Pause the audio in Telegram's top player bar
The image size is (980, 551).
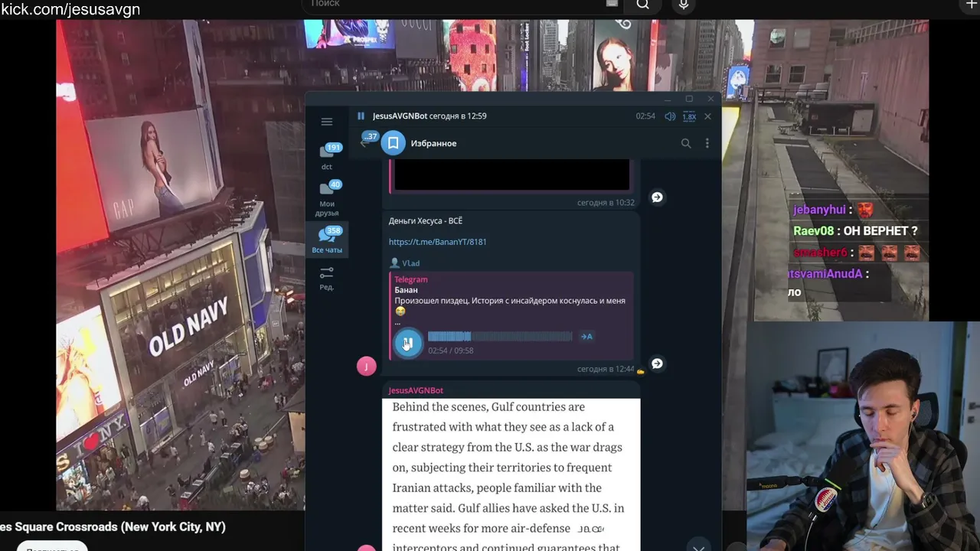[361, 116]
